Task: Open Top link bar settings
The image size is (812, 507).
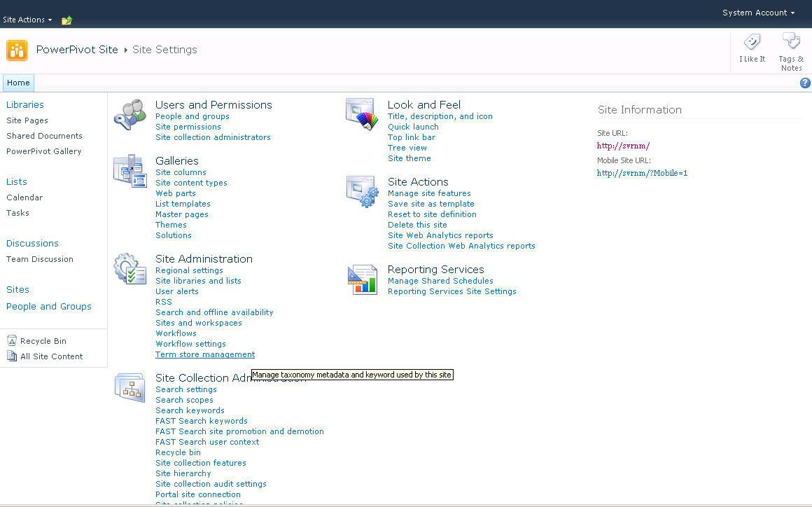Action: click(x=412, y=137)
